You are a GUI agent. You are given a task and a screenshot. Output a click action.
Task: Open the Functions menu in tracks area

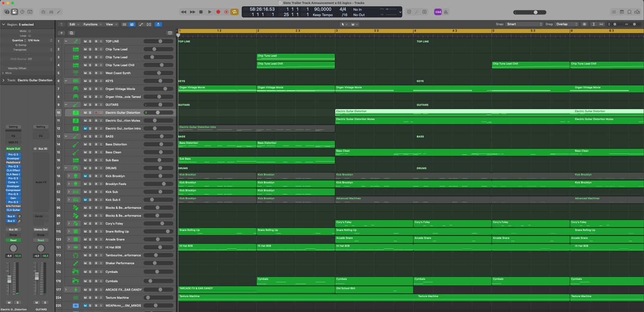pyautogui.click(x=92, y=24)
